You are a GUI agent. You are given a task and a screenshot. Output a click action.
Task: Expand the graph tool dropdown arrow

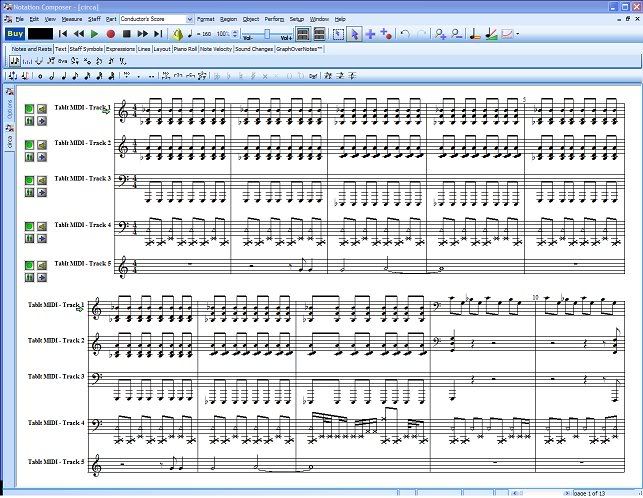pyautogui.click(x=520, y=34)
